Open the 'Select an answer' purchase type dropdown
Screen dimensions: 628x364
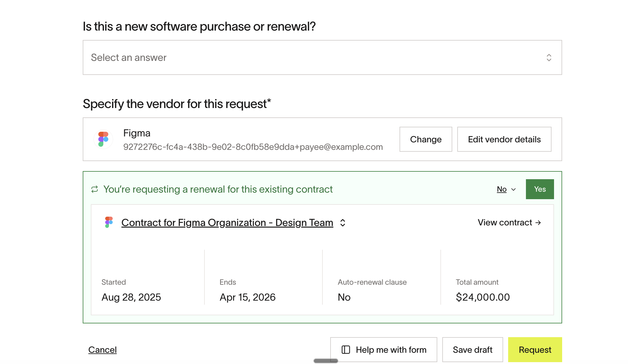point(322,57)
